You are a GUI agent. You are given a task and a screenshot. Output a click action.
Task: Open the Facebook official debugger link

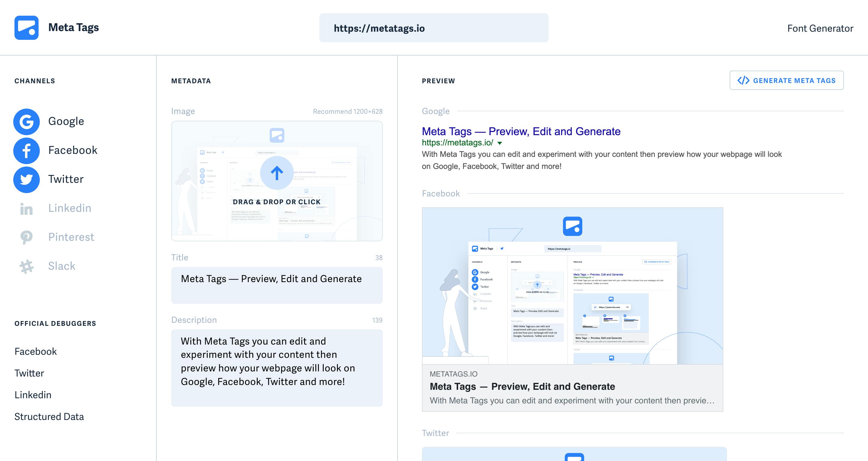tap(36, 352)
